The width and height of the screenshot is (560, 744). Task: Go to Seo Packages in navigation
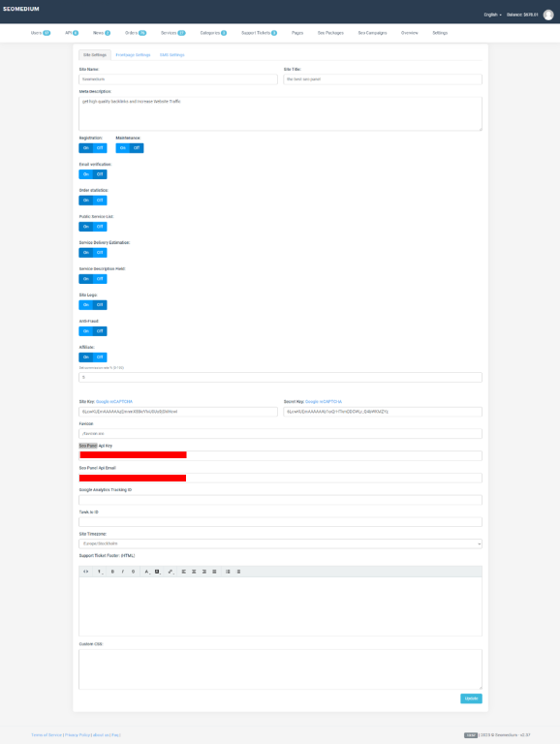[330, 33]
